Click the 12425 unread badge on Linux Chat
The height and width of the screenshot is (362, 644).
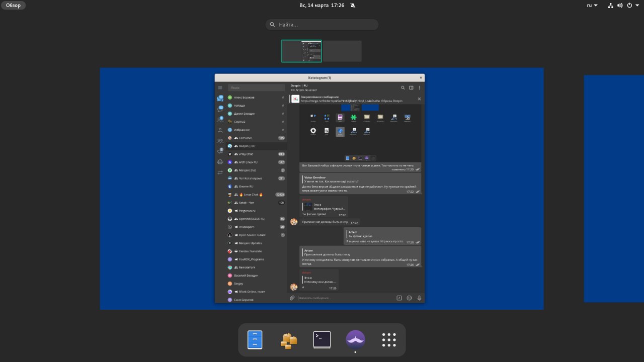coord(280,195)
